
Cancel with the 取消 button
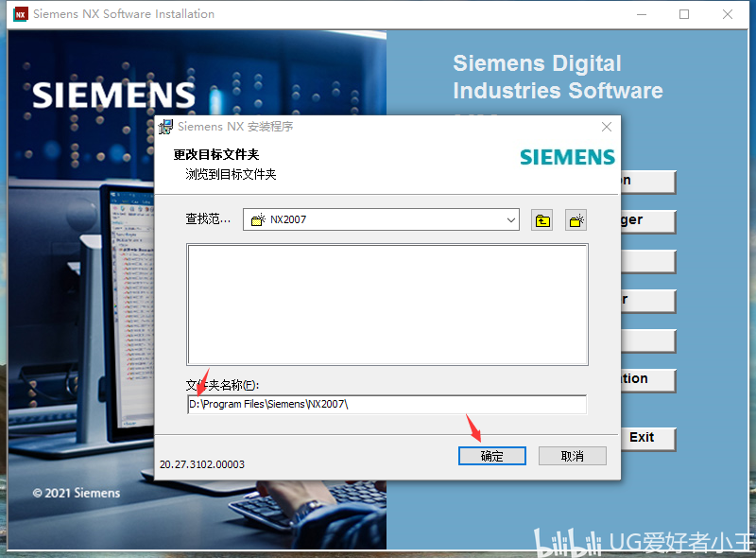573,456
